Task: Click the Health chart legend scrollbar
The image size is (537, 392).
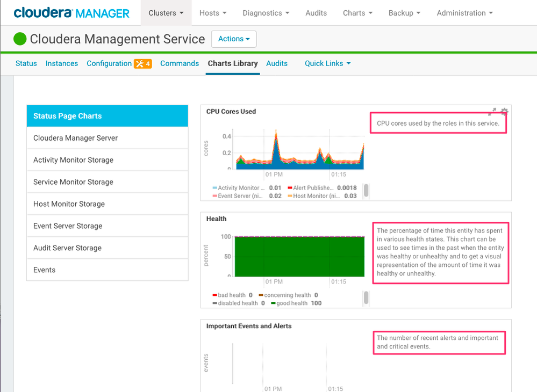Action: tap(366, 299)
